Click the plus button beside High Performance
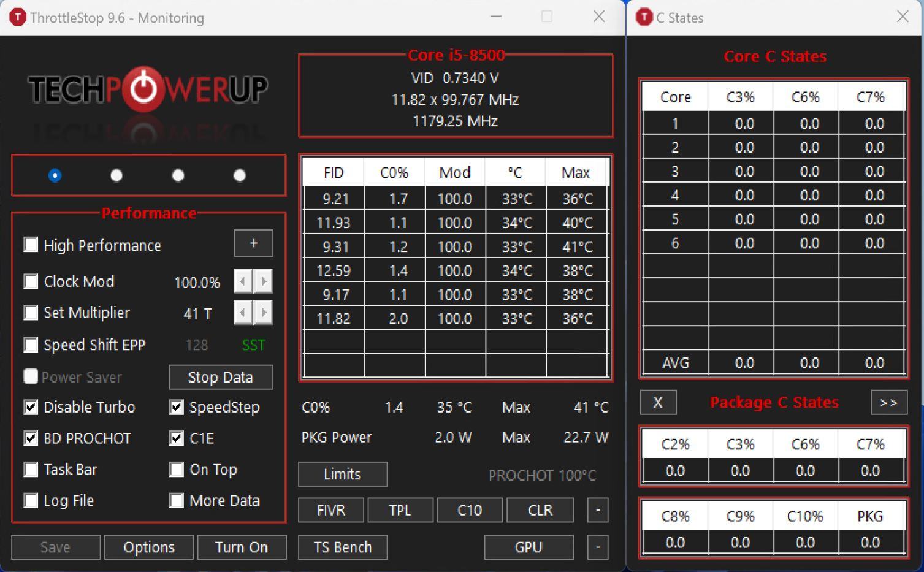 pyautogui.click(x=254, y=243)
